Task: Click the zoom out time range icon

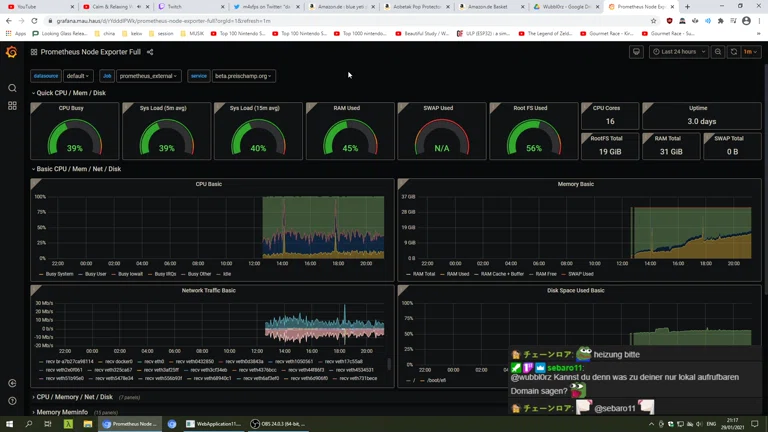Action: click(718, 52)
